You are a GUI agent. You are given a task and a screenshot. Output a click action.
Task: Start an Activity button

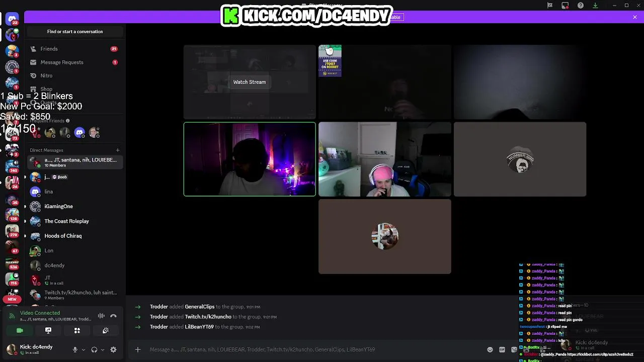click(x=77, y=330)
